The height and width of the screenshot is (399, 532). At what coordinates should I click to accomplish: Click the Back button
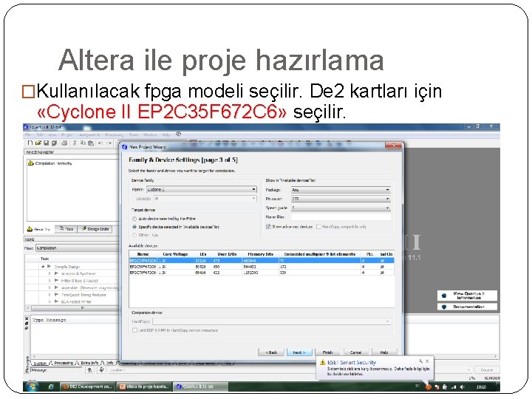(270, 352)
